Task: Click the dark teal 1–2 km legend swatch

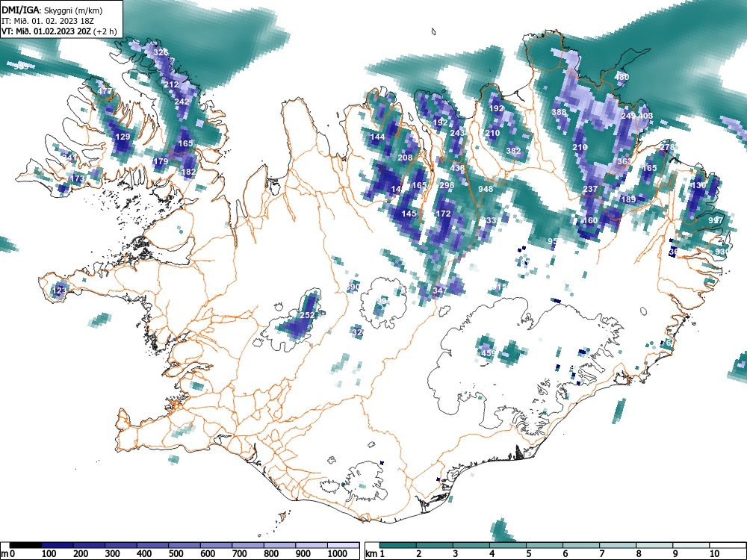Action: point(398,545)
